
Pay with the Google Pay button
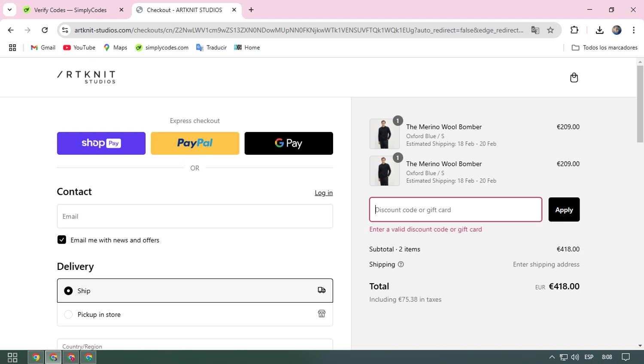coord(289,143)
